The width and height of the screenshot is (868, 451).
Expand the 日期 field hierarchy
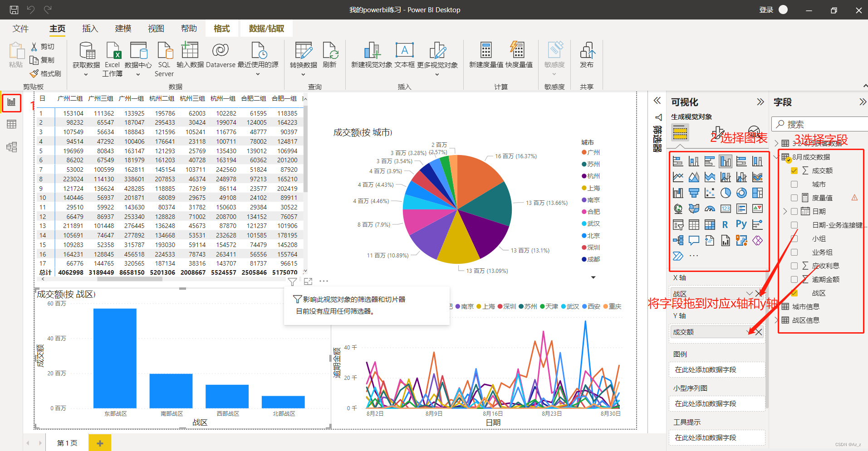[x=785, y=211]
